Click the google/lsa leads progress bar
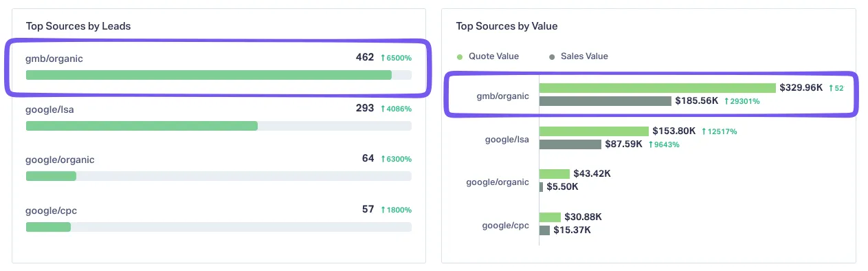The width and height of the screenshot is (868, 271). tap(219, 126)
